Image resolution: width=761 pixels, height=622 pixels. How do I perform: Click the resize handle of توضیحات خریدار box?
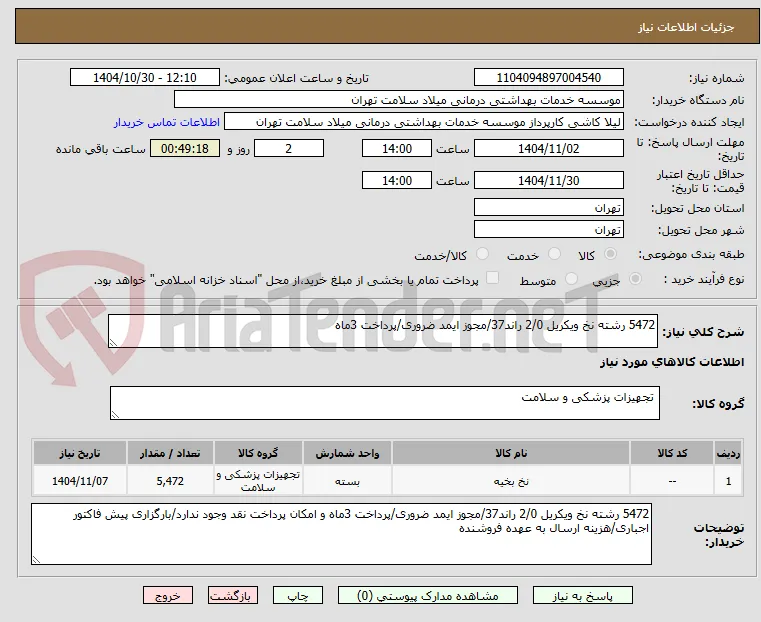click(x=36, y=559)
